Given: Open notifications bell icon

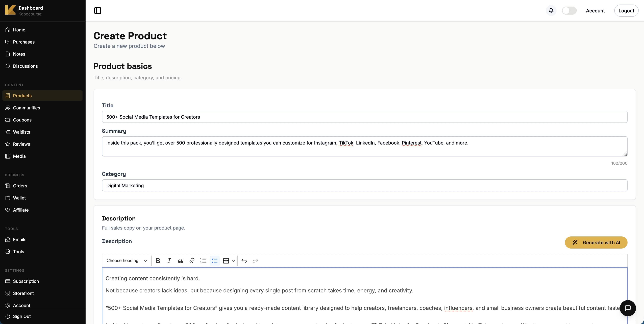Looking at the screenshot, I should coord(551,11).
